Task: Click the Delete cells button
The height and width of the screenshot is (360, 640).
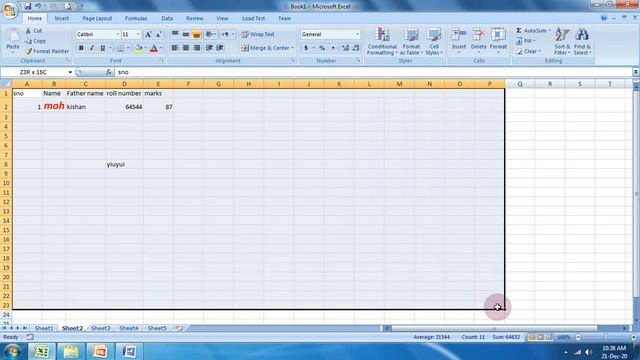Action: (478, 42)
